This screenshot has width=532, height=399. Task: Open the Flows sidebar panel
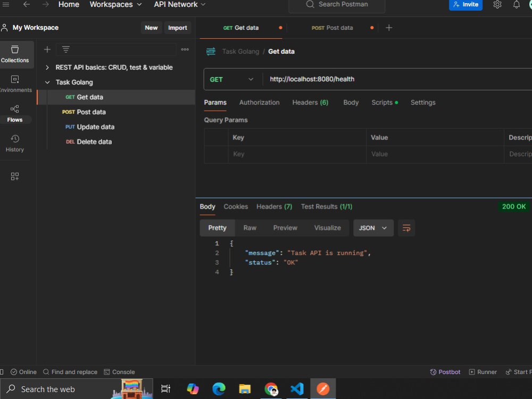15,114
